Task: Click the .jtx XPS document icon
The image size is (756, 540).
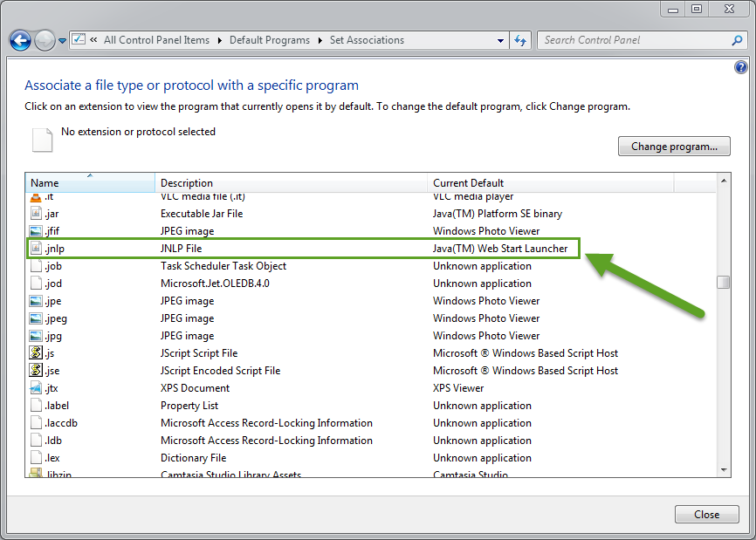Action: 36,388
